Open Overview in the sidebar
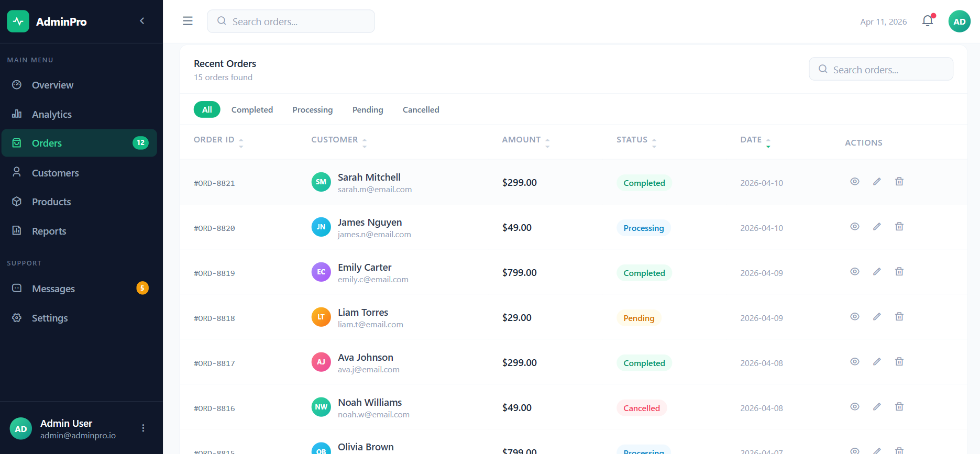 [x=79, y=85]
